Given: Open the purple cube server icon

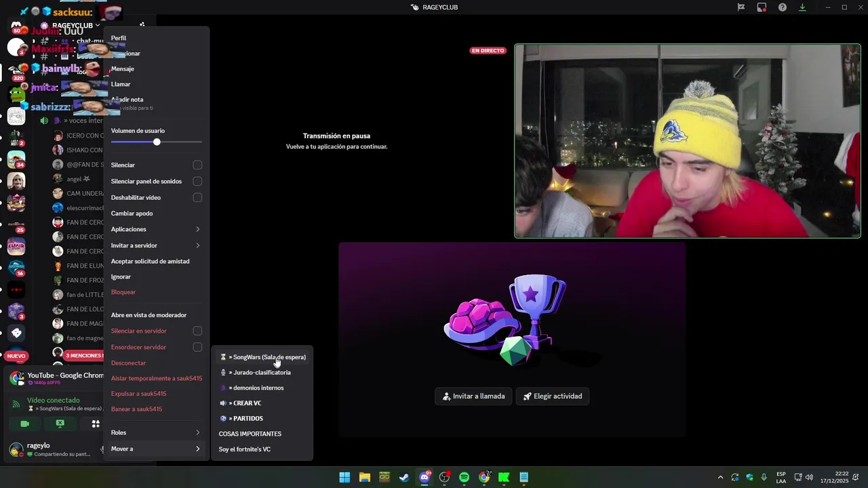Looking at the screenshot, I should [16, 312].
